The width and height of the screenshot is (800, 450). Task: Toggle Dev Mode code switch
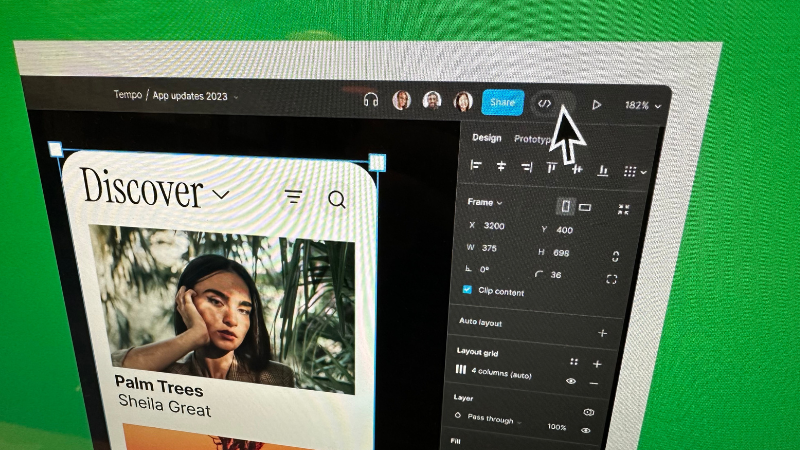(554, 104)
